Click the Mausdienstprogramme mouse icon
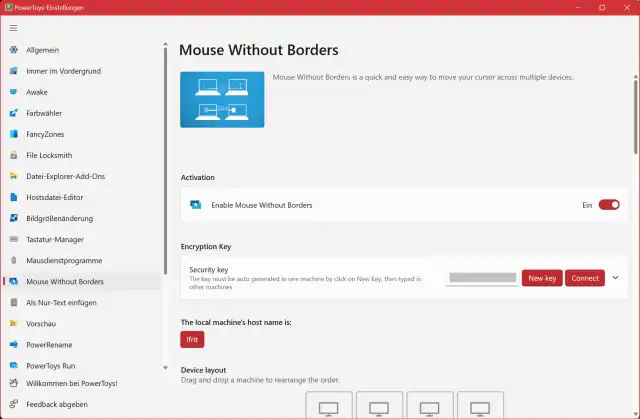 tap(13, 260)
